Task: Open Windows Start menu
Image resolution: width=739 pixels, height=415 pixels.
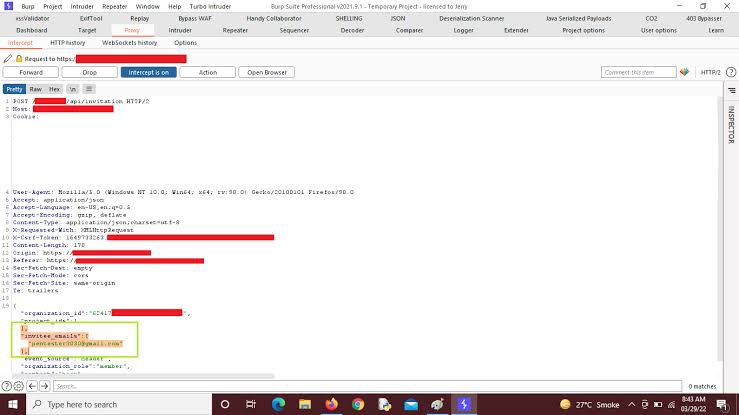Action: point(13,404)
